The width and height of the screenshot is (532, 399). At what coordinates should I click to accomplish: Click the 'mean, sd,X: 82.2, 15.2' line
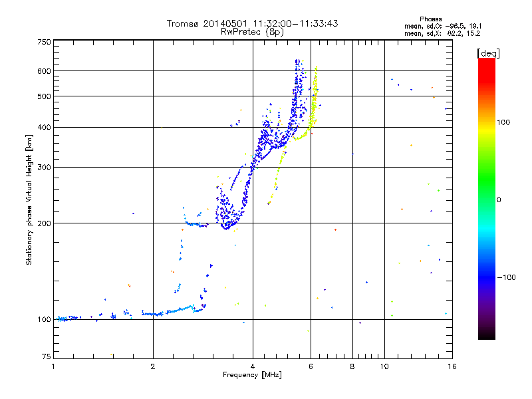coord(442,33)
